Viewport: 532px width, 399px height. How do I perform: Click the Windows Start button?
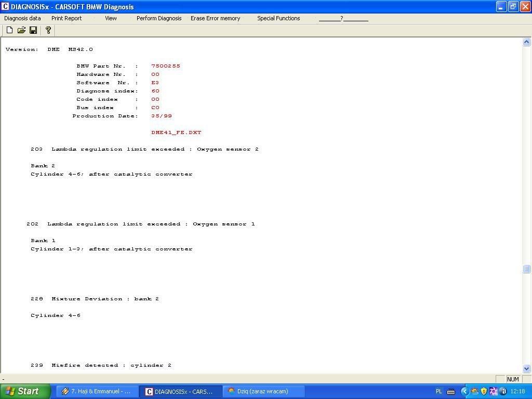tap(25, 391)
